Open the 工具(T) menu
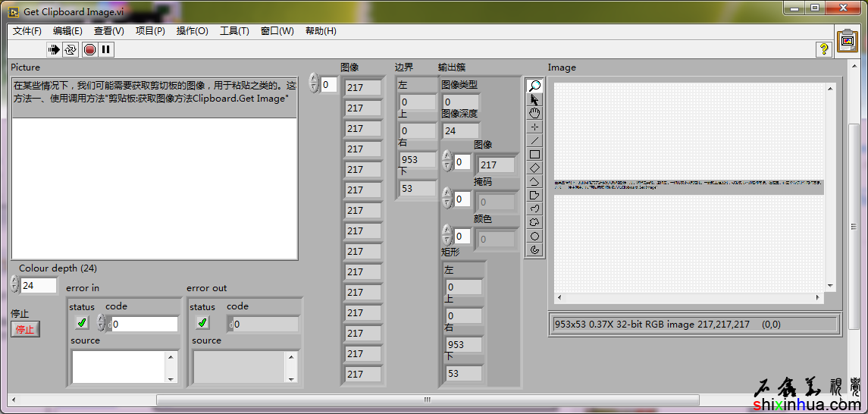This screenshot has height=414, width=868. (x=234, y=31)
